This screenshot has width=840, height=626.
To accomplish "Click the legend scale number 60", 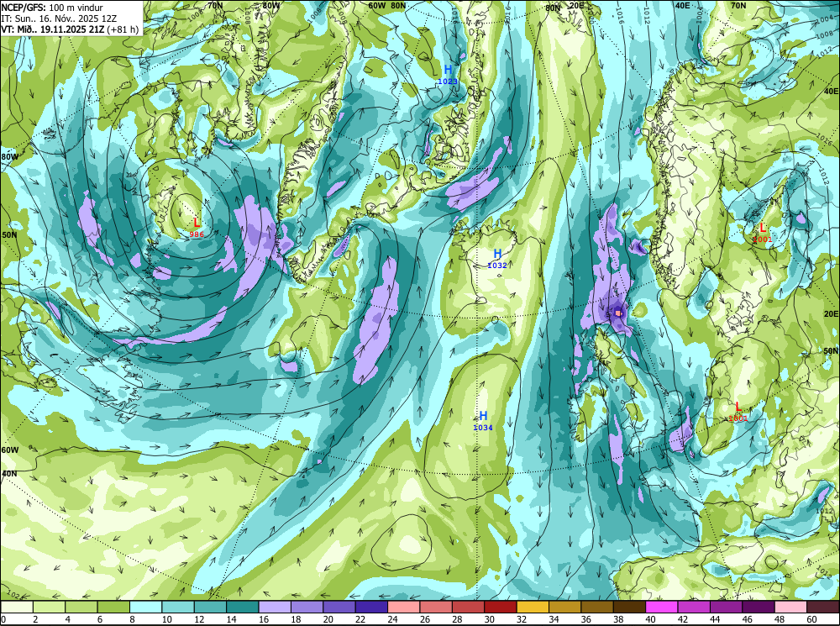I will (811, 619).
